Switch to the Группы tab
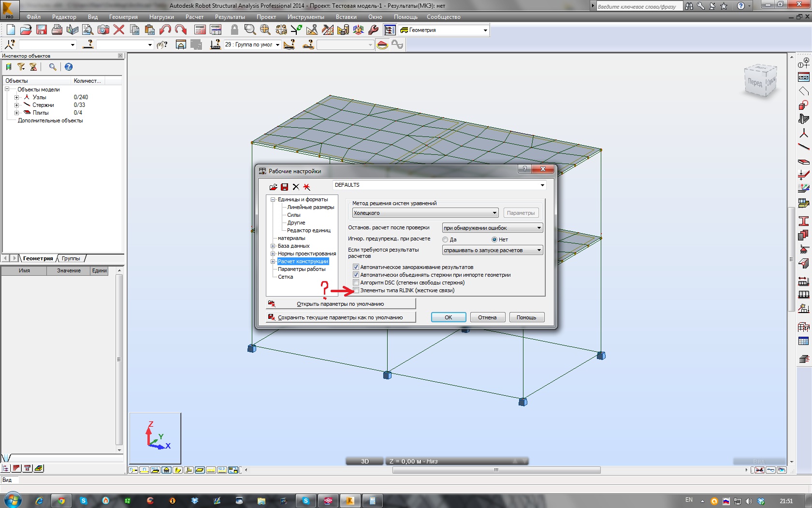This screenshot has width=812, height=508. [71, 258]
